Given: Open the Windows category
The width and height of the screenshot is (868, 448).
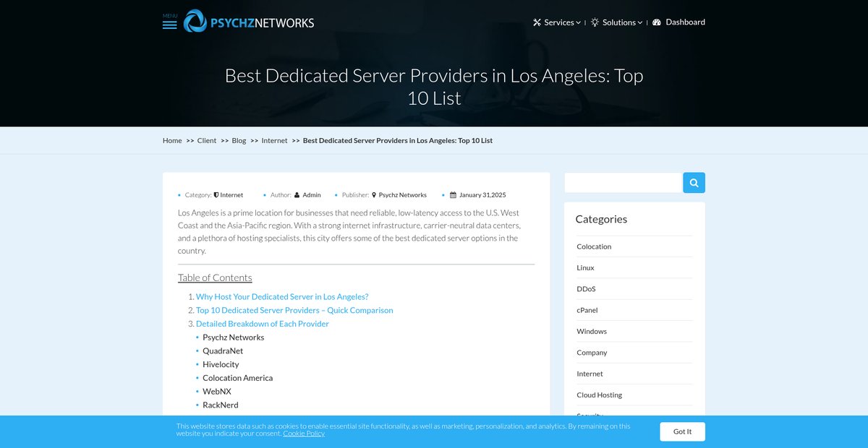Looking at the screenshot, I should point(592,331).
